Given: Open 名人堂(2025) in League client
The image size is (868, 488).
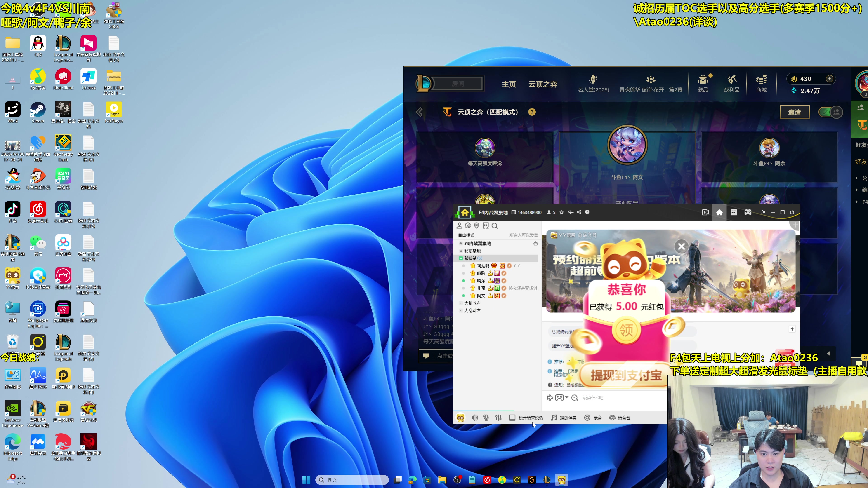Looking at the screenshot, I should click(593, 84).
